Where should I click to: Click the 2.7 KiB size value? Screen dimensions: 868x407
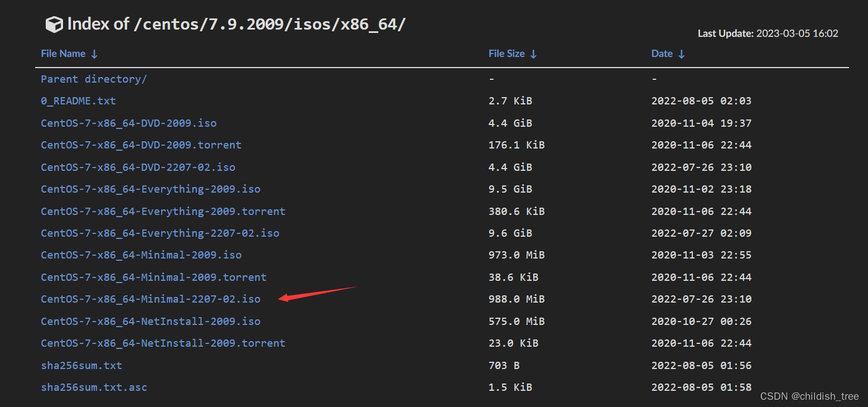[510, 101]
